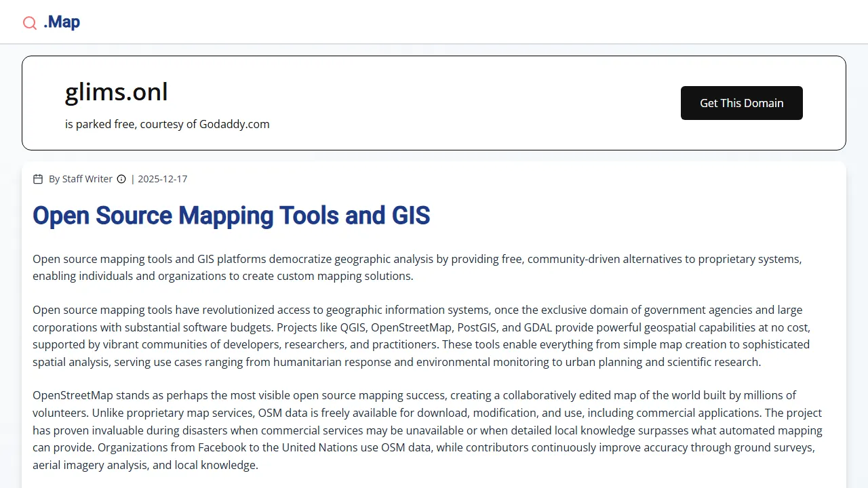The image size is (868, 488).
Task: Click the Open Source Mapping Tools heading
Action: (x=231, y=216)
